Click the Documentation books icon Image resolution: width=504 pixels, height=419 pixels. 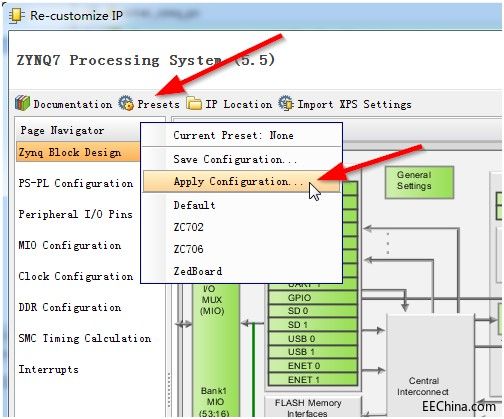[22, 103]
